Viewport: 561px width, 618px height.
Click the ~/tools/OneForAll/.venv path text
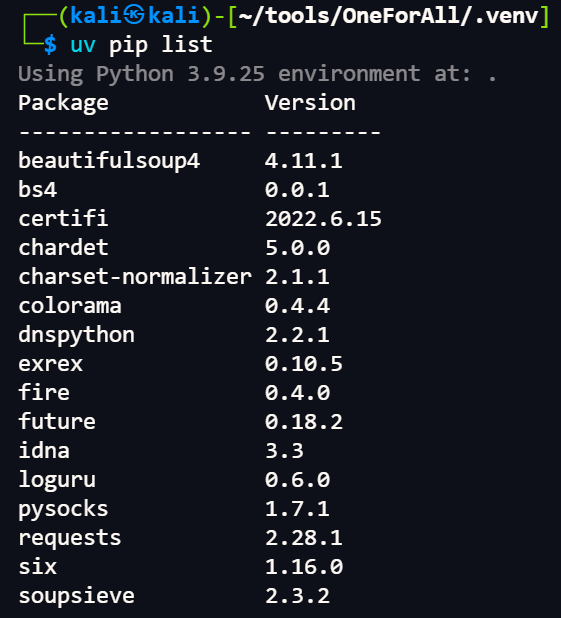(x=389, y=16)
